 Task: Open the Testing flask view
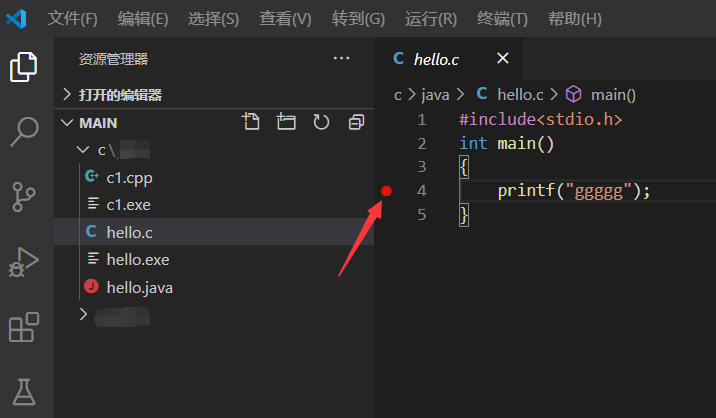tap(24, 392)
